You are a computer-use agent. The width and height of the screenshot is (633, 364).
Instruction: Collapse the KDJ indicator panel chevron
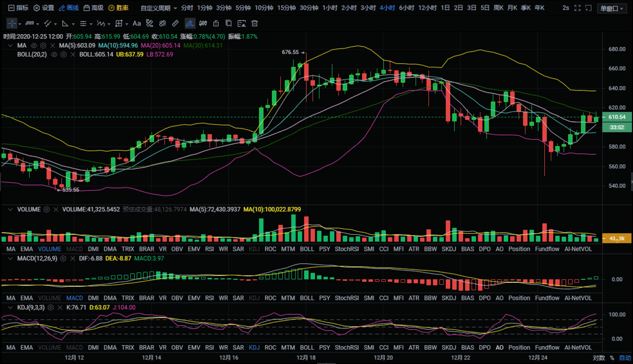pos(10,308)
